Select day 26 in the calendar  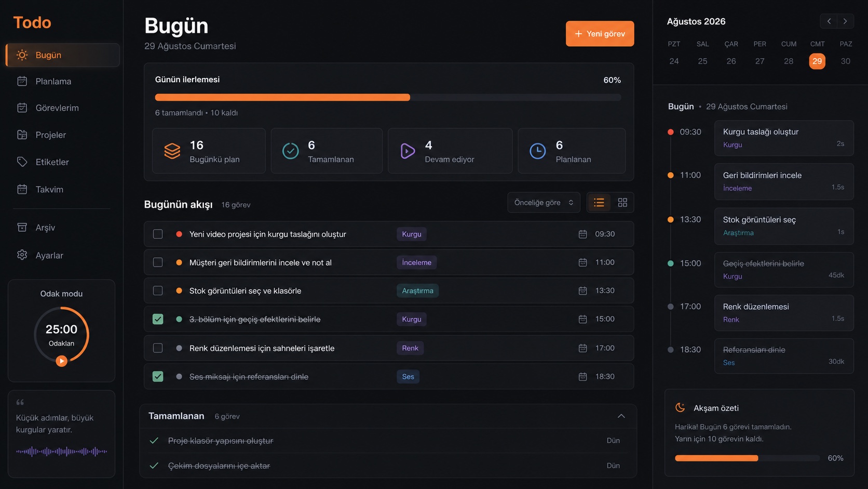point(731,61)
